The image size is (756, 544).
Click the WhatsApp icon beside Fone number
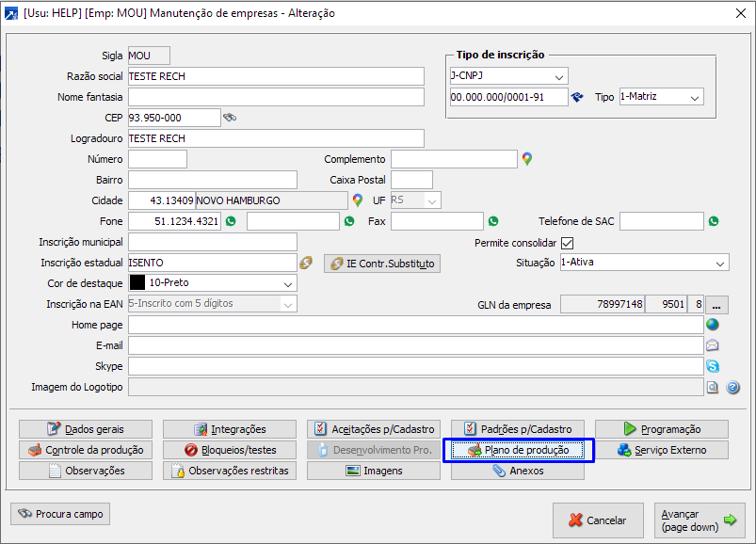pyautogui.click(x=230, y=221)
